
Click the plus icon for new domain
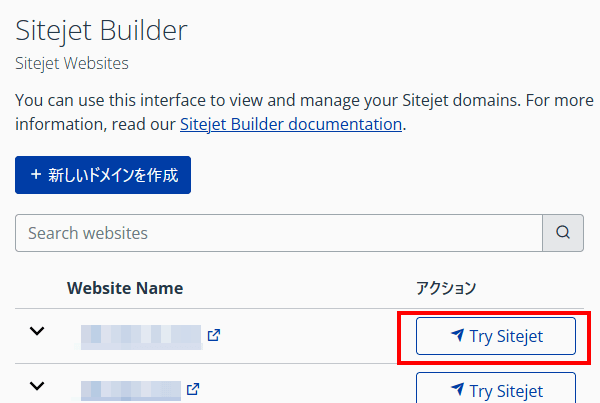pyautogui.click(x=36, y=175)
